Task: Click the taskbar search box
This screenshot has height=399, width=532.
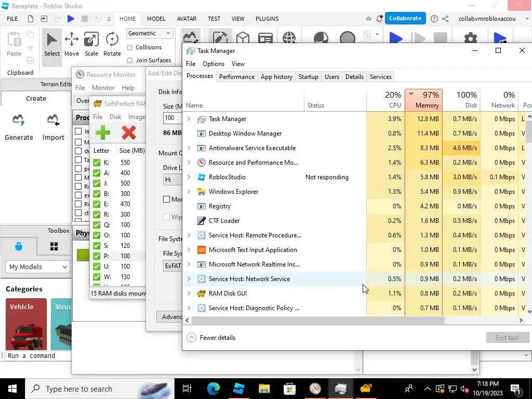Action: (x=99, y=389)
